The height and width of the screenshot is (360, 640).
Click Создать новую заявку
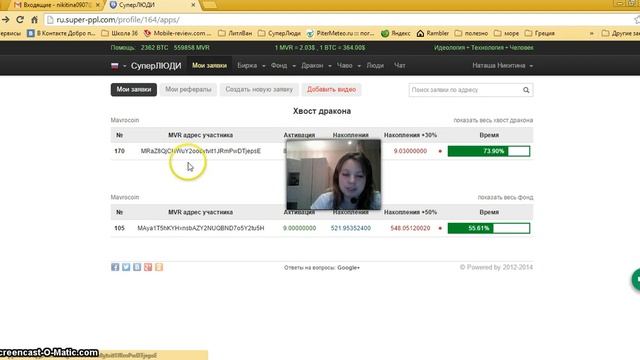point(259,89)
